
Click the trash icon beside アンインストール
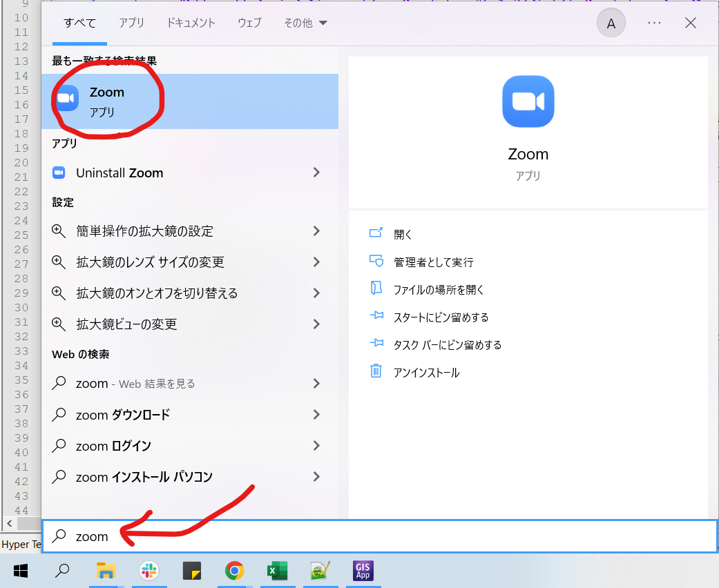tap(376, 371)
